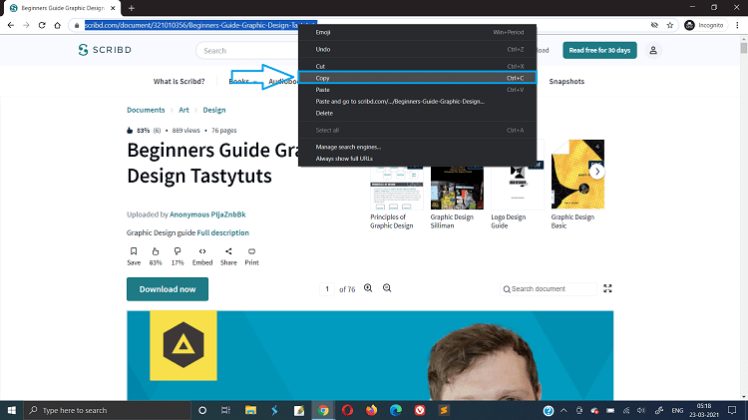The image size is (748, 420).
Task: Enter fullscreen document view
Action: (x=607, y=289)
